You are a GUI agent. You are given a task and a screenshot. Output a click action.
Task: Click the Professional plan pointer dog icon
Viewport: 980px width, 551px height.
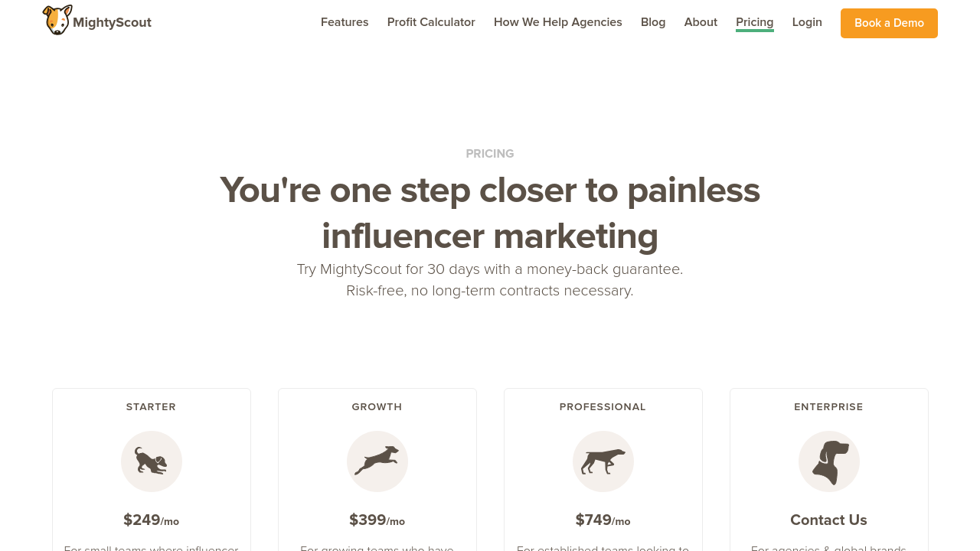[603, 461]
